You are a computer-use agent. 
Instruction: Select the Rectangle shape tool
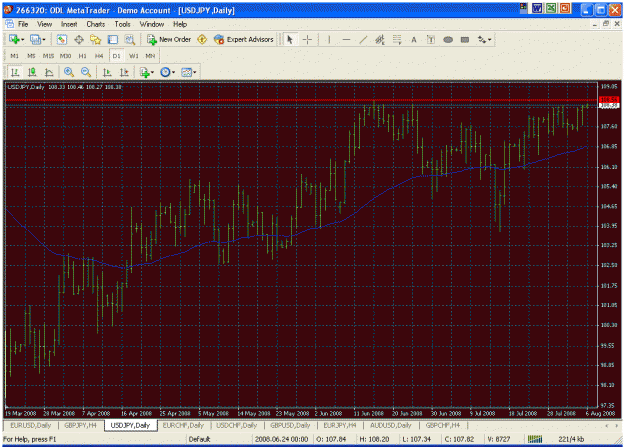(465, 39)
